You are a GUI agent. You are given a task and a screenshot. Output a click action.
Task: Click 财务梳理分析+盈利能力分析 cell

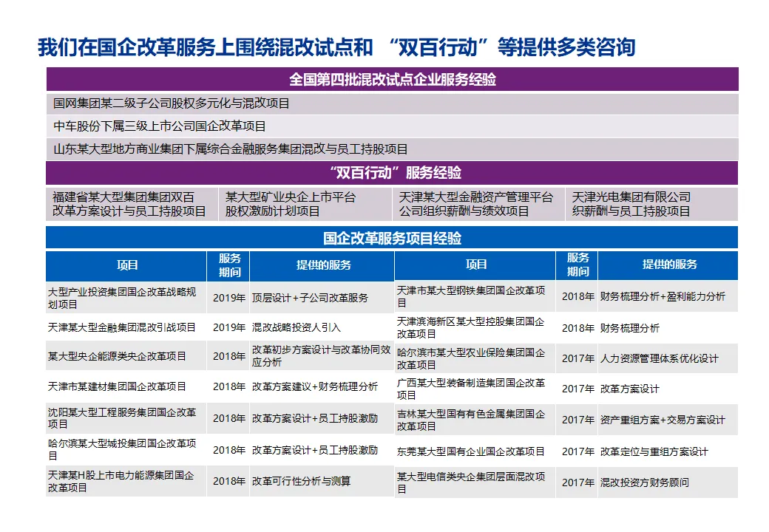(668, 296)
